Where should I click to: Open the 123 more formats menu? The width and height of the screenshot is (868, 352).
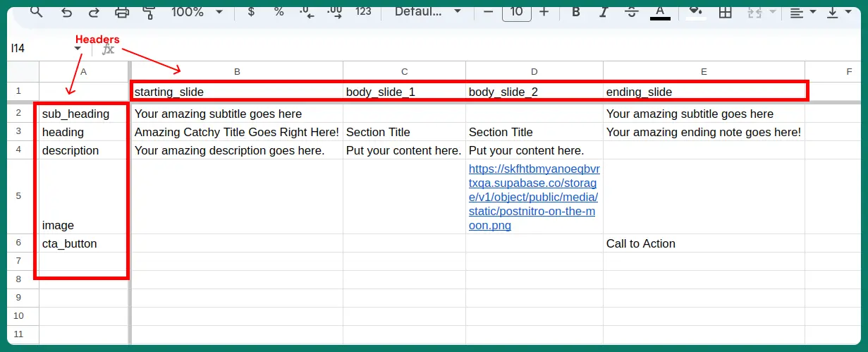click(x=363, y=11)
